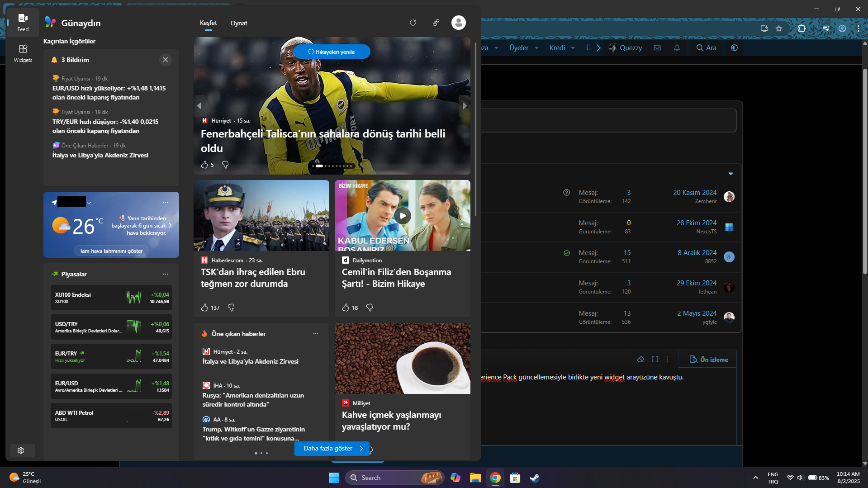Viewport: 868px width, 488px height.
Task: Open İtalya ve Libya'yla notification headline
Action: (100, 155)
